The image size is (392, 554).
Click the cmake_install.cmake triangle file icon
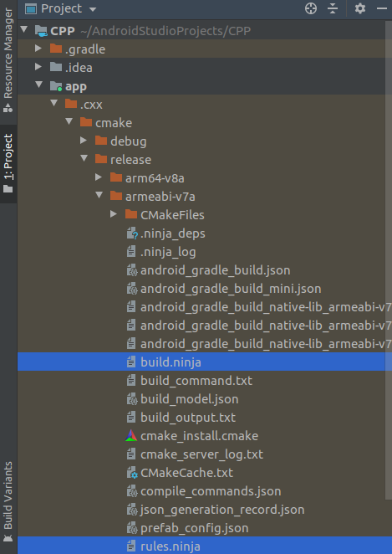pyautogui.click(x=131, y=436)
